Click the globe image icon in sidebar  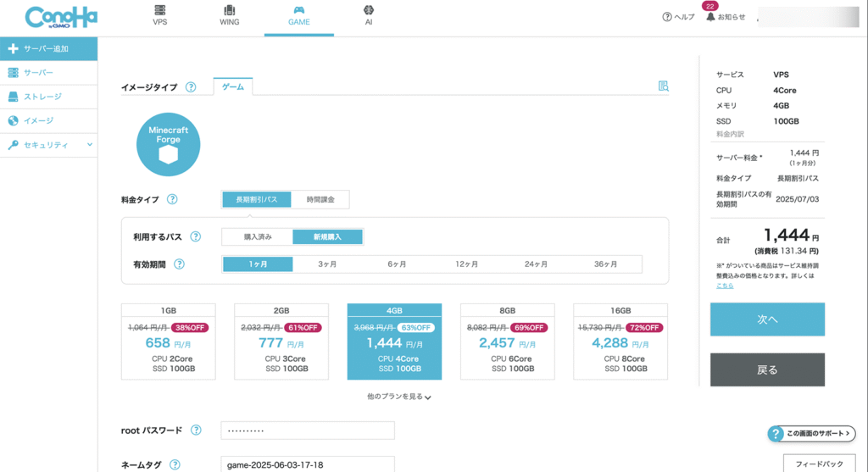tap(14, 120)
